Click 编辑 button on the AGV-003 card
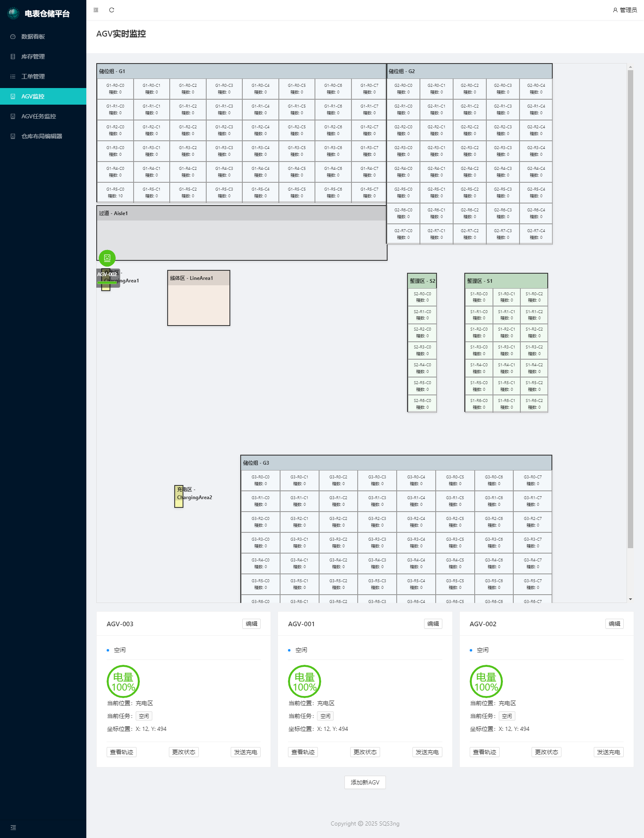 coord(251,624)
